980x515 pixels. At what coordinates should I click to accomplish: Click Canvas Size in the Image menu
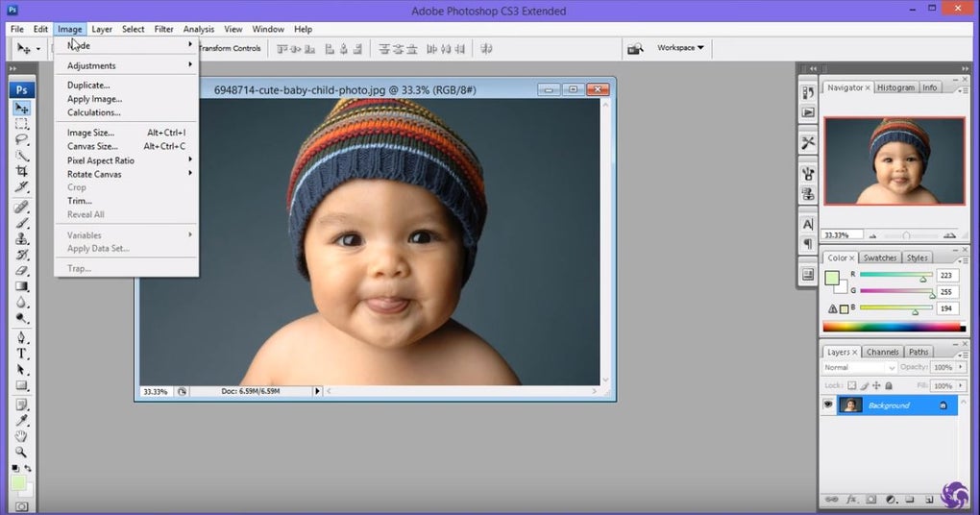pyautogui.click(x=92, y=146)
